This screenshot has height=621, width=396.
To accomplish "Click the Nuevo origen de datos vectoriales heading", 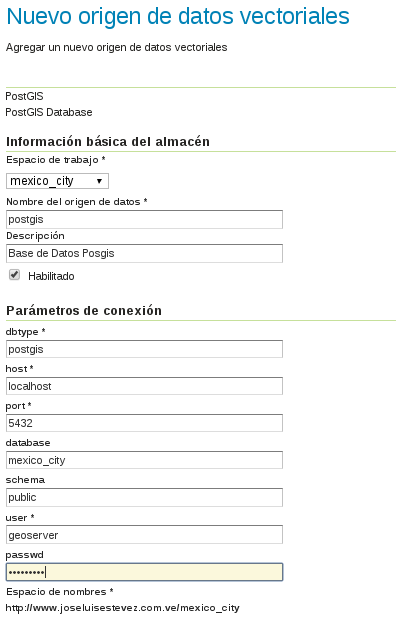I will click(178, 16).
